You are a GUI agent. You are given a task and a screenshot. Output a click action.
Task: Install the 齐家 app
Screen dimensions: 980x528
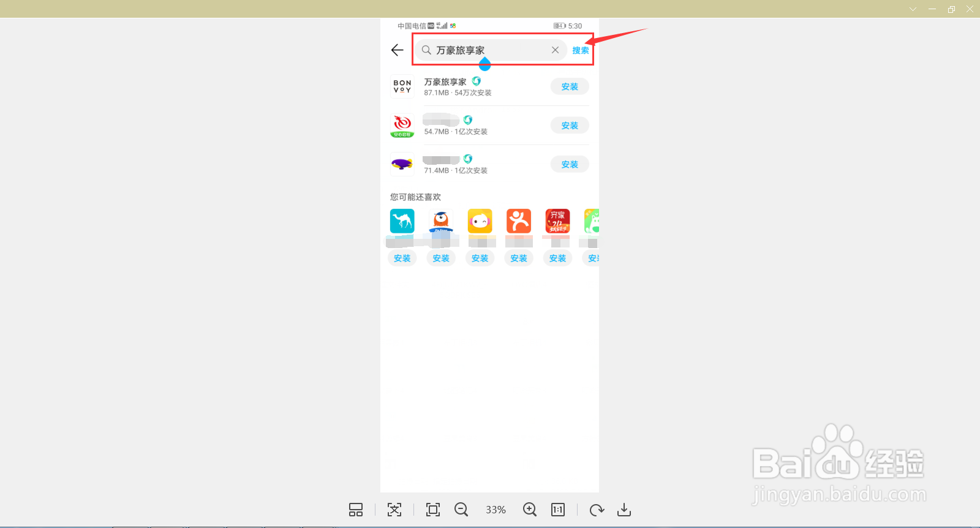click(x=558, y=258)
